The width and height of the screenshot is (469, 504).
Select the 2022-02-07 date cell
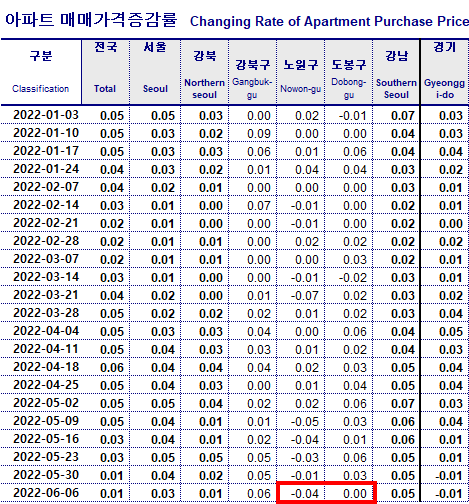tap(46, 187)
